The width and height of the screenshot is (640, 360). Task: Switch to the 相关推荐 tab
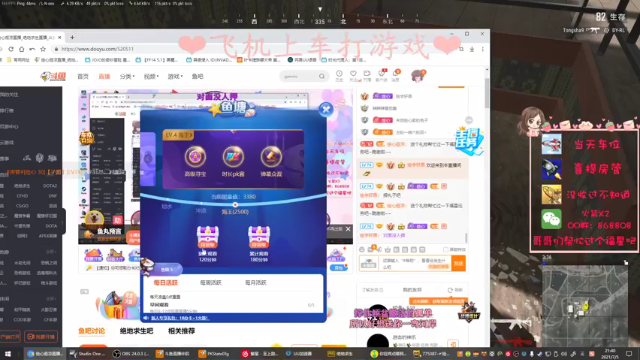point(181,331)
